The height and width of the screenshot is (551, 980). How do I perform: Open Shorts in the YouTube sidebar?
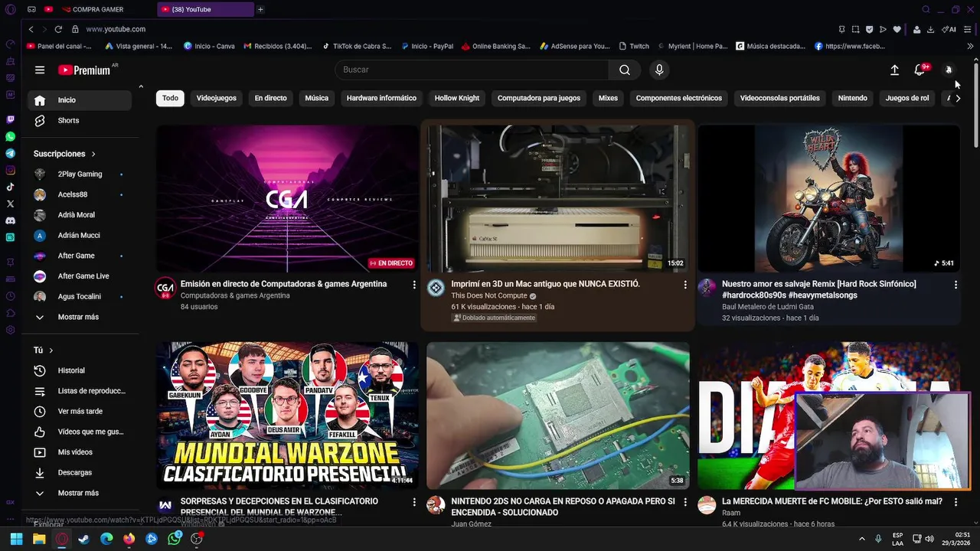(x=80, y=120)
